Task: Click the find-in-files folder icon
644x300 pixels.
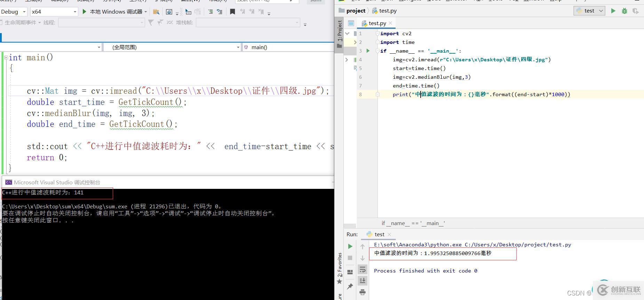Action: (156, 12)
